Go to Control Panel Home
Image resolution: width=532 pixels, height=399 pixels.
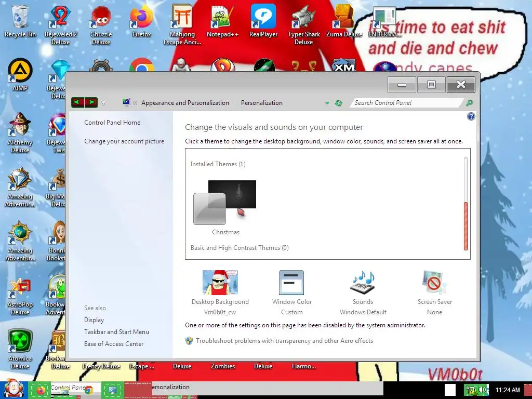(112, 123)
